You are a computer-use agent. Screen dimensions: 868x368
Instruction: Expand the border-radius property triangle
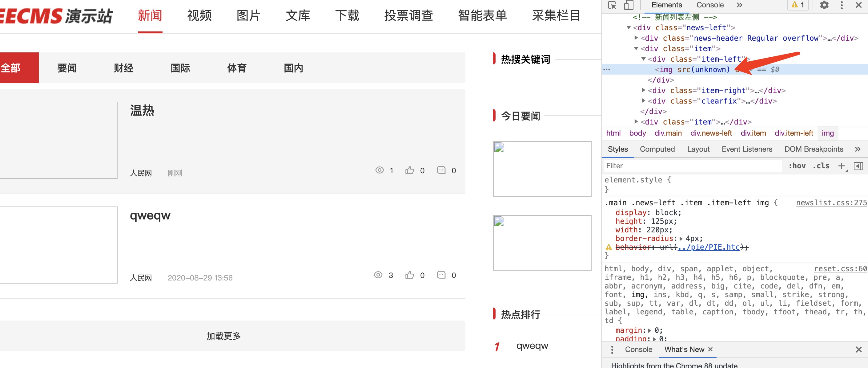pyautogui.click(x=681, y=239)
